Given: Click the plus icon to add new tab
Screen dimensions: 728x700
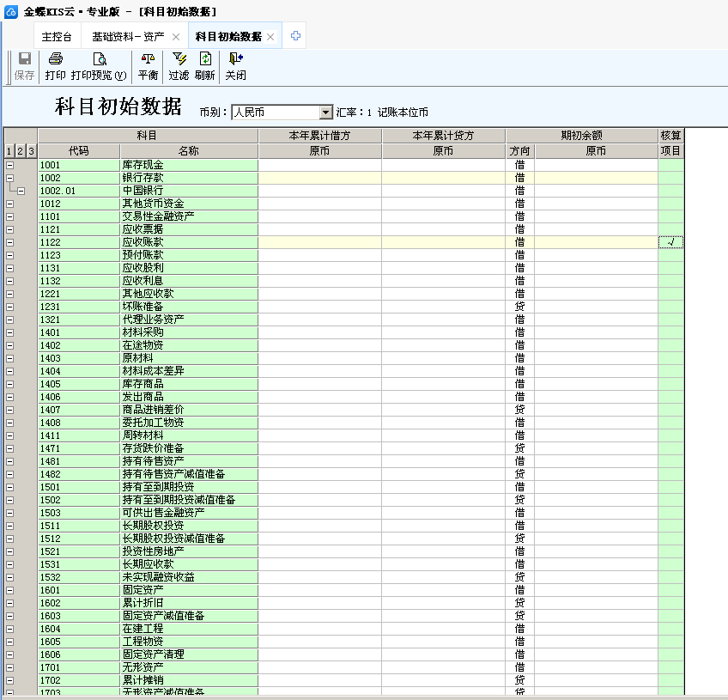Looking at the screenshot, I should (295, 36).
